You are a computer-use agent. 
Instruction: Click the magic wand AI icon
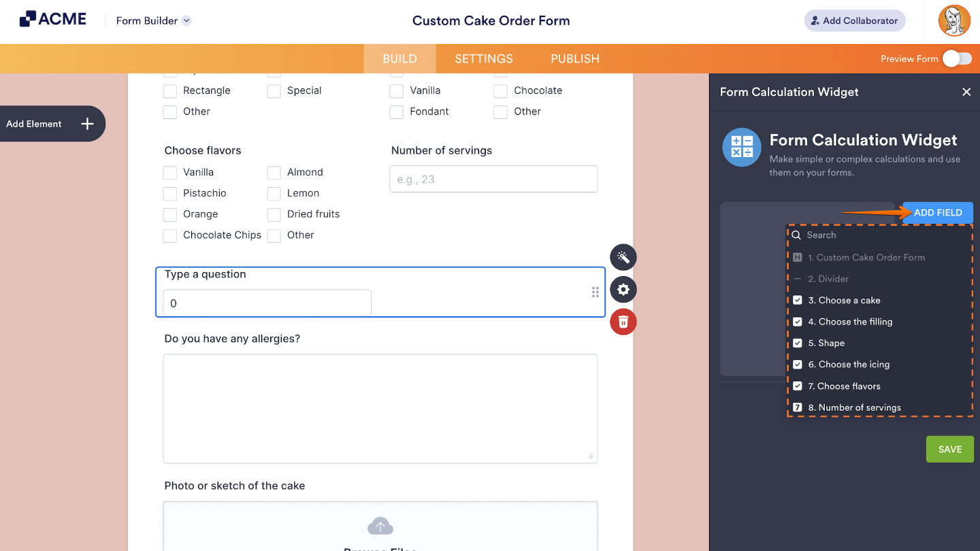pyautogui.click(x=623, y=257)
